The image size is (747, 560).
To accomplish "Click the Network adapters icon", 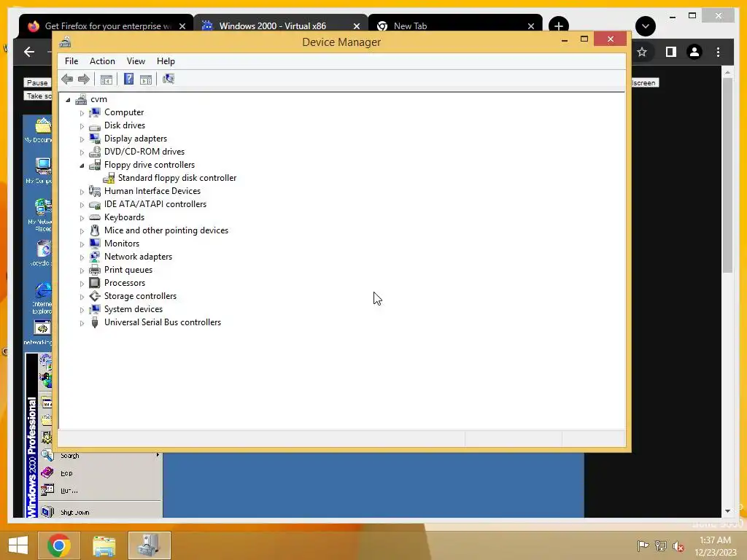I will coord(95,257).
